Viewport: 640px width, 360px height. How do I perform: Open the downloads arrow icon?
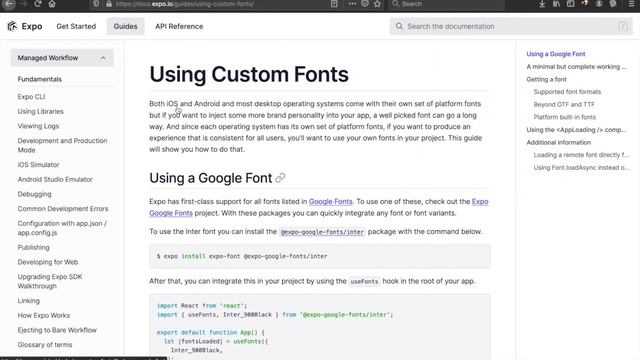(542, 4)
